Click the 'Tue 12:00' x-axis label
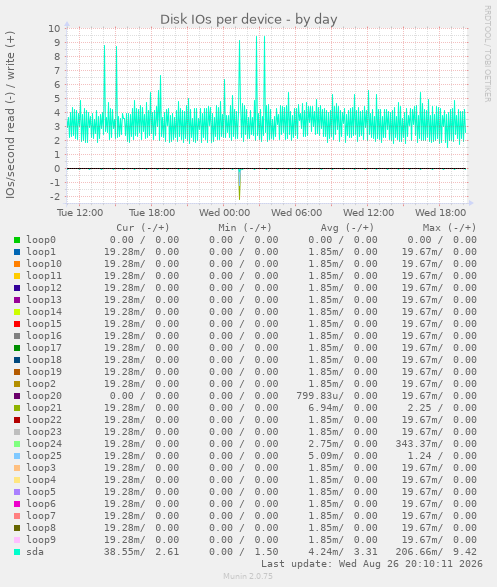 pyautogui.click(x=80, y=213)
